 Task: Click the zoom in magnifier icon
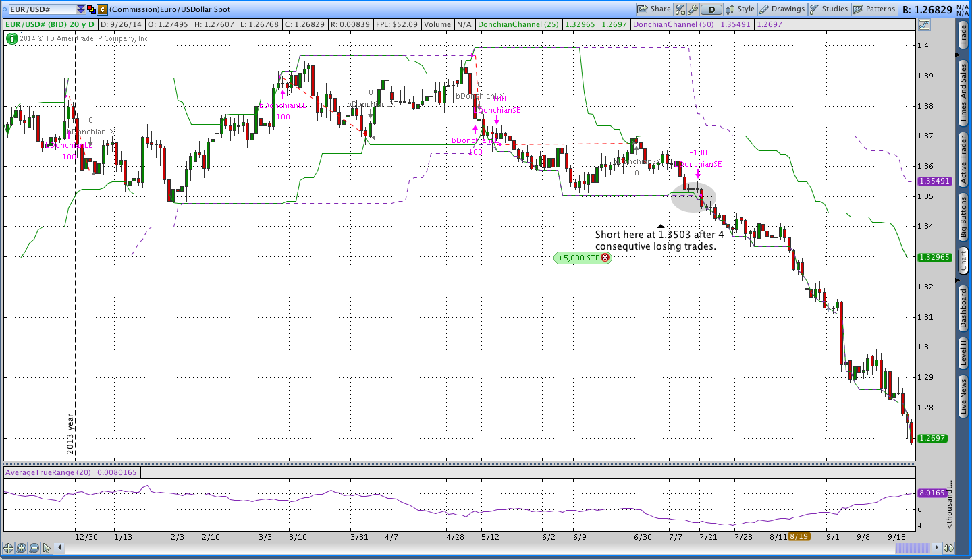coord(22,548)
